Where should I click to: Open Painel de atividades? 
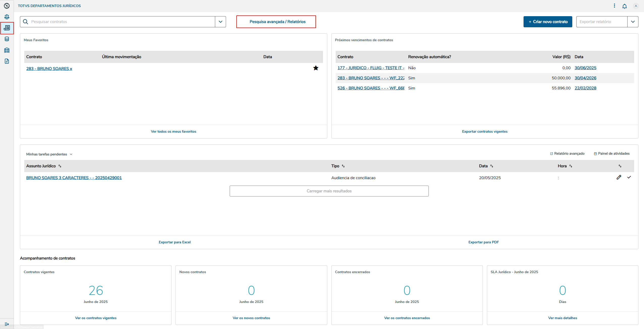(611, 153)
